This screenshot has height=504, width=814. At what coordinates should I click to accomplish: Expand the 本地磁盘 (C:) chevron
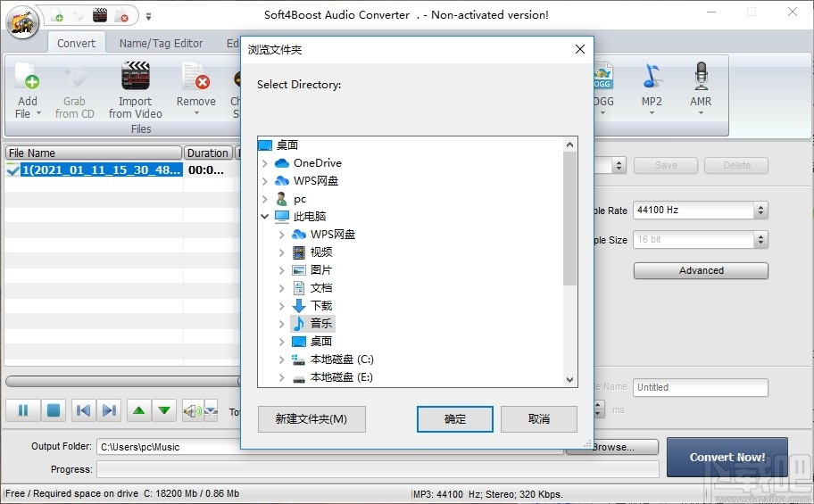point(281,359)
